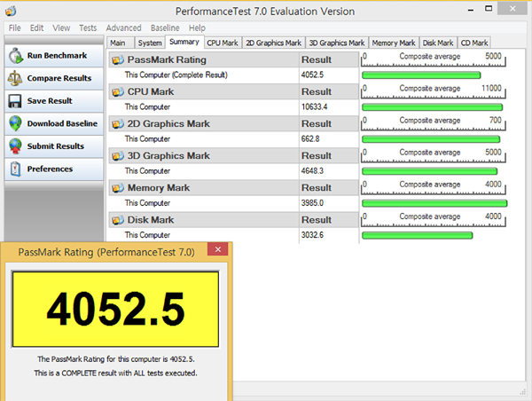
Task: Select the Summary tab
Action: 184,42
